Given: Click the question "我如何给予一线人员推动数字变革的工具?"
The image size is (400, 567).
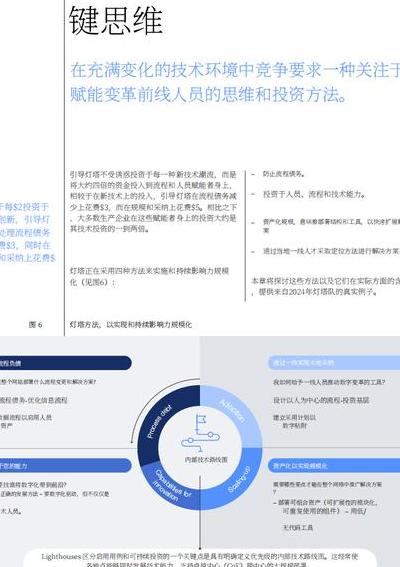Looking at the screenshot, I should pyautogui.click(x=329, y=382).
